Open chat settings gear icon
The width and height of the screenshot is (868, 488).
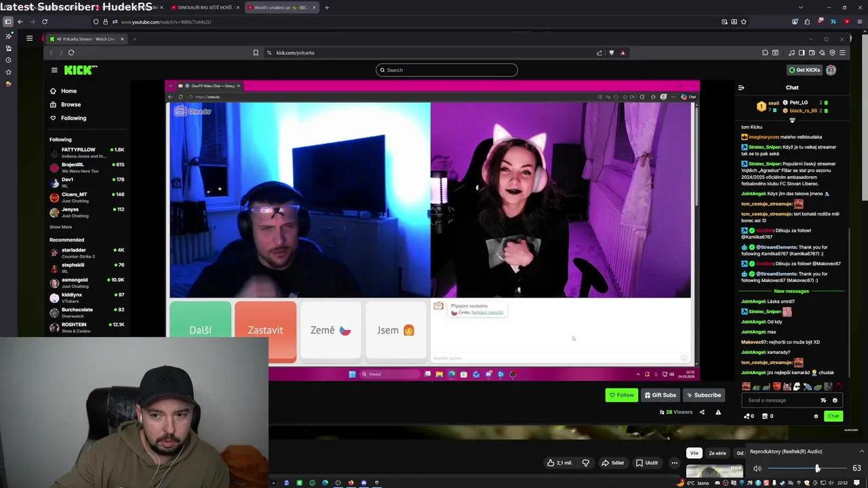(816, 416)
